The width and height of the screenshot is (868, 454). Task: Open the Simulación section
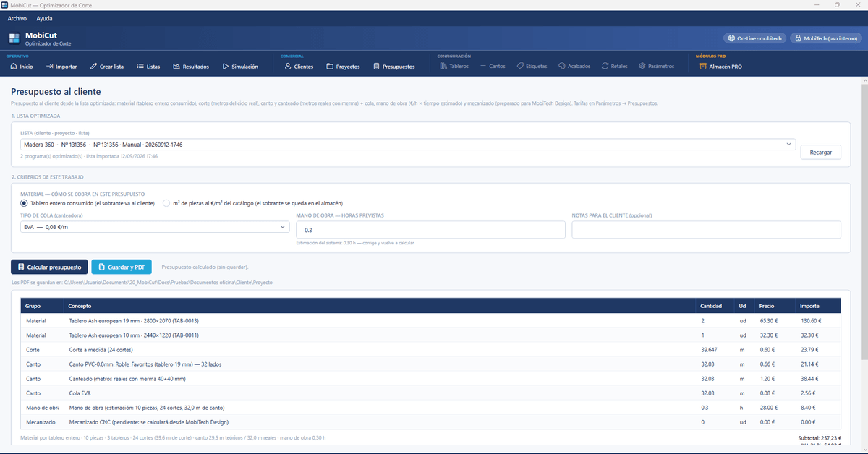click(x=239, y=66)
